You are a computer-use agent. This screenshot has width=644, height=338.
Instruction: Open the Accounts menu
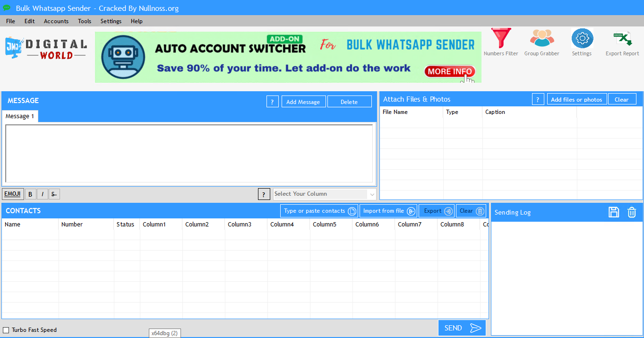pos(56,21)
